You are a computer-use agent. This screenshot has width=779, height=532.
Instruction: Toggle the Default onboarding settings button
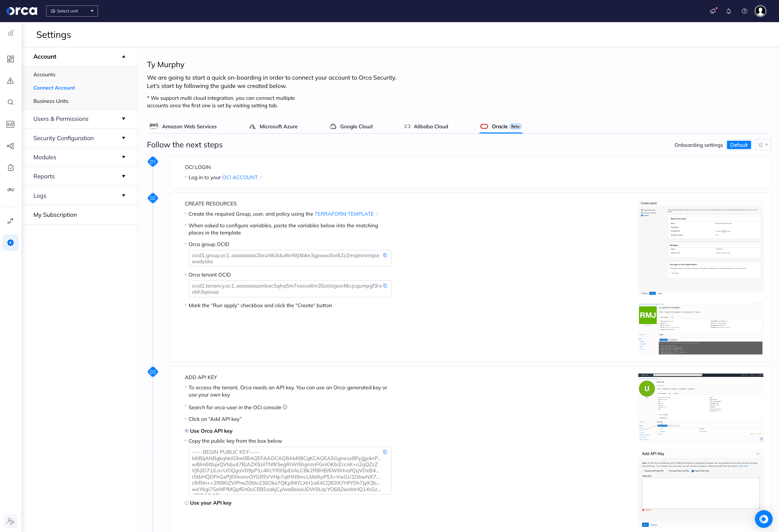click(739, 145)
